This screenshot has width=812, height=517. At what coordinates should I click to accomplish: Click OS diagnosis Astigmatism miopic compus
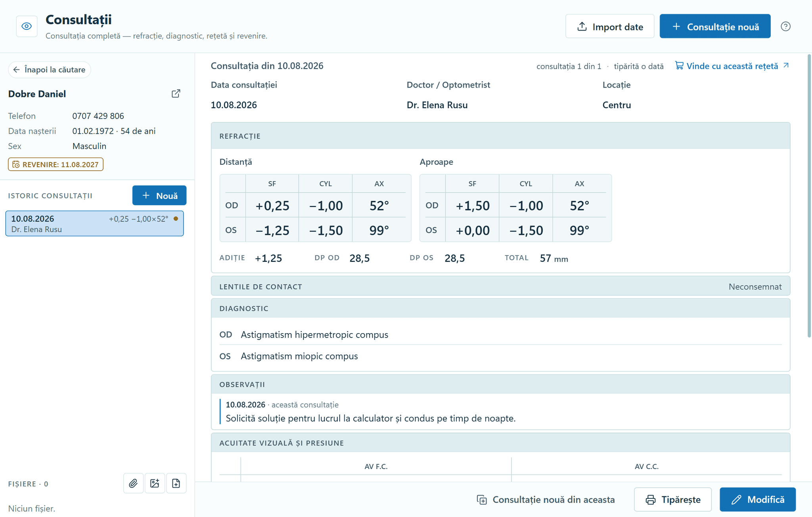[299, 356]
